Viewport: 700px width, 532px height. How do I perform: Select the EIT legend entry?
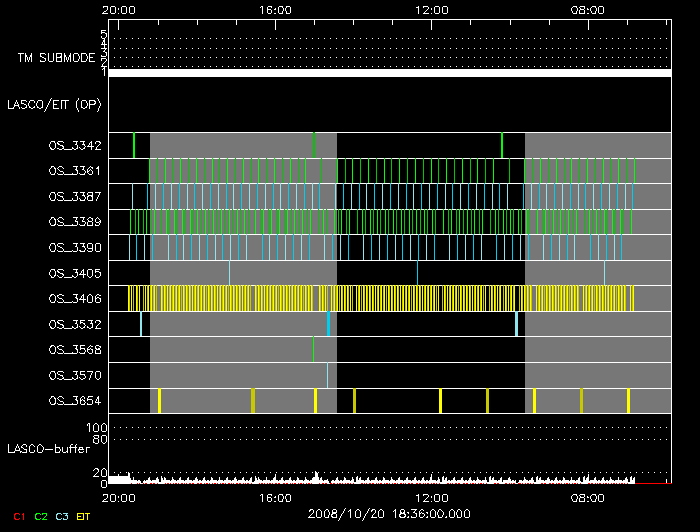[83, 516]
